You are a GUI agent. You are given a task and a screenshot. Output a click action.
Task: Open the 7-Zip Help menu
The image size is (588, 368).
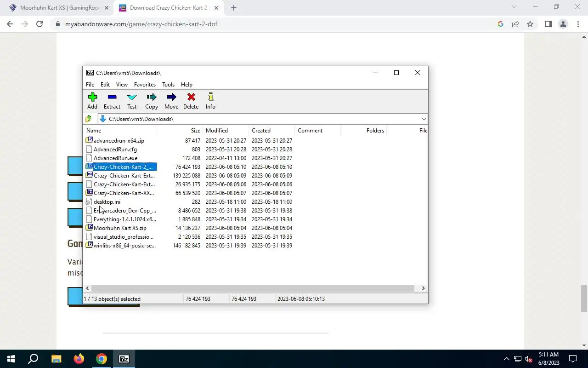coord(187,85)
